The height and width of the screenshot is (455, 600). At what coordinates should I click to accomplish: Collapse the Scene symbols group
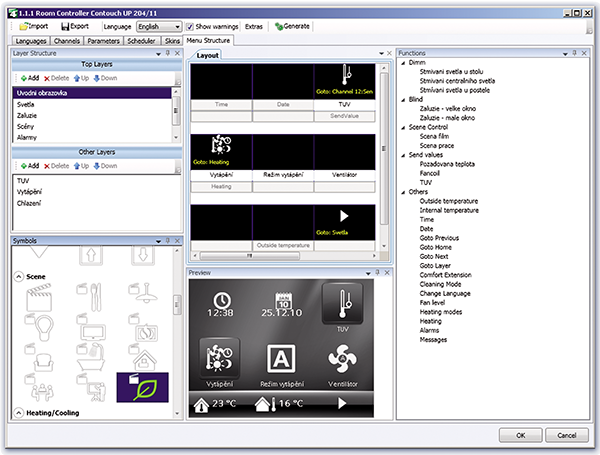(18, 277)
